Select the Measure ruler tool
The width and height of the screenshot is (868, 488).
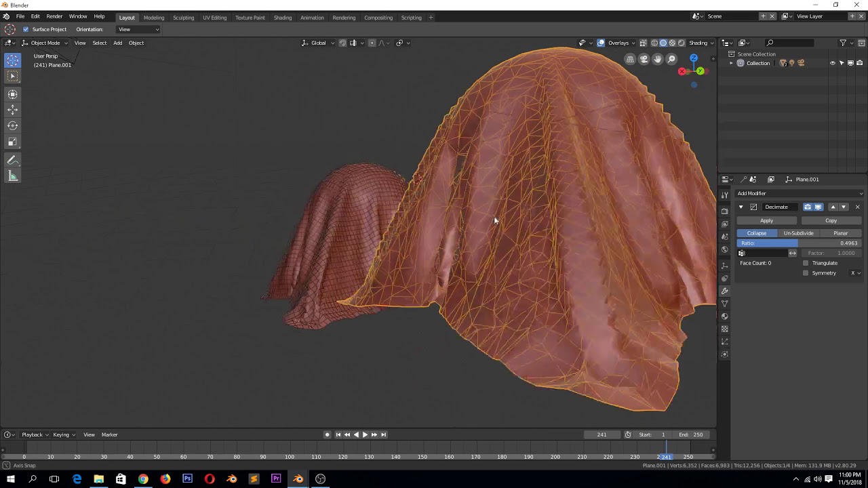coord(12,176)
